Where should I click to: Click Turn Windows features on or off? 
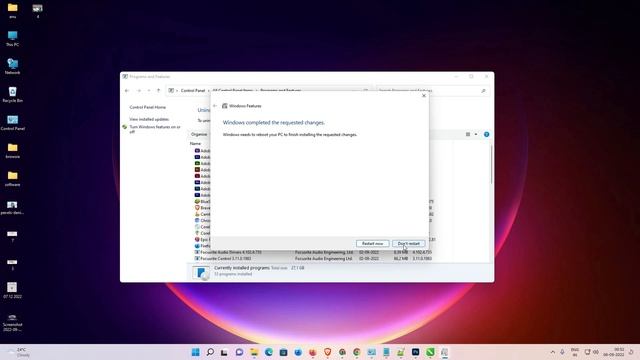pyautogui.click(x=155, y=129)
